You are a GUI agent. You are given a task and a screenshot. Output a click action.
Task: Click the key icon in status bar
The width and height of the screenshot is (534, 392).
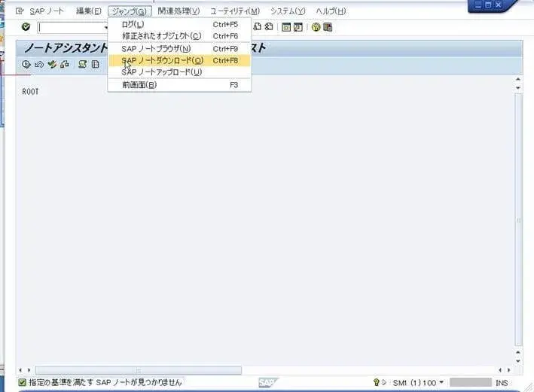pos(377,382)
